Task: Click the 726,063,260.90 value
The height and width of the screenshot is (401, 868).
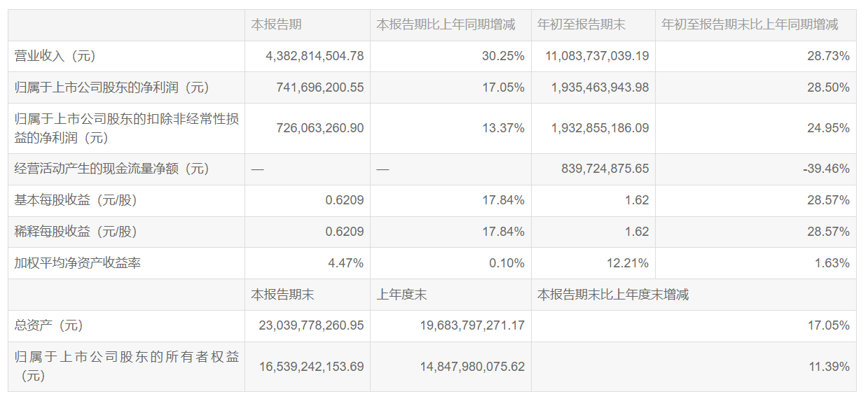Action: pyautogui.click(x=315, y=128)
